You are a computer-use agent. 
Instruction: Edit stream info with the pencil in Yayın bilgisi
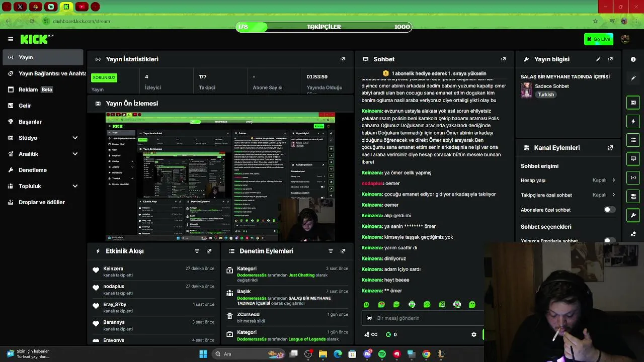(598, 59)
